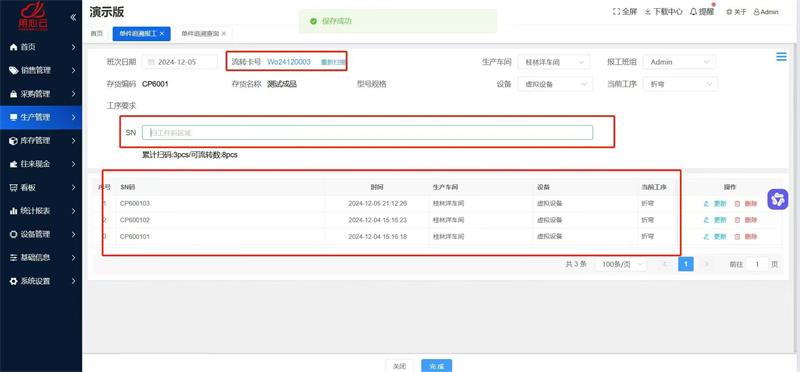Open the 设备管理 sidebar menu
Viewport: 800px width, 372px height.
click(x=41, y=234)
